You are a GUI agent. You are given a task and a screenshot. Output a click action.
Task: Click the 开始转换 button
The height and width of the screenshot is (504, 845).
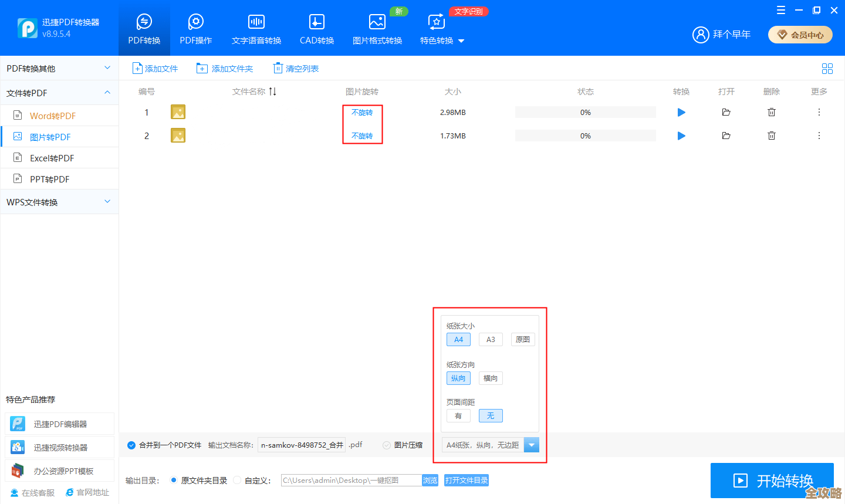tap(772, 480)
